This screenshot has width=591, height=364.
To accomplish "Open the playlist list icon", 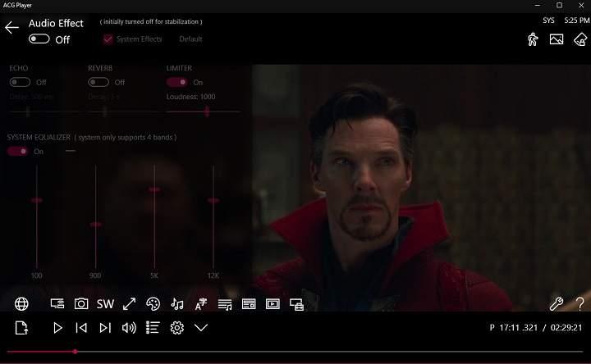I will click(x=153, y=328).
